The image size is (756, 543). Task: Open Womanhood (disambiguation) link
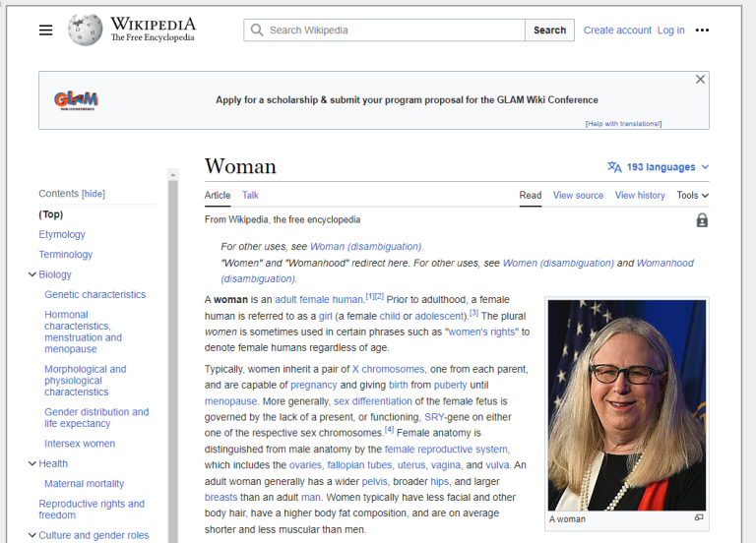coord(457,271)
